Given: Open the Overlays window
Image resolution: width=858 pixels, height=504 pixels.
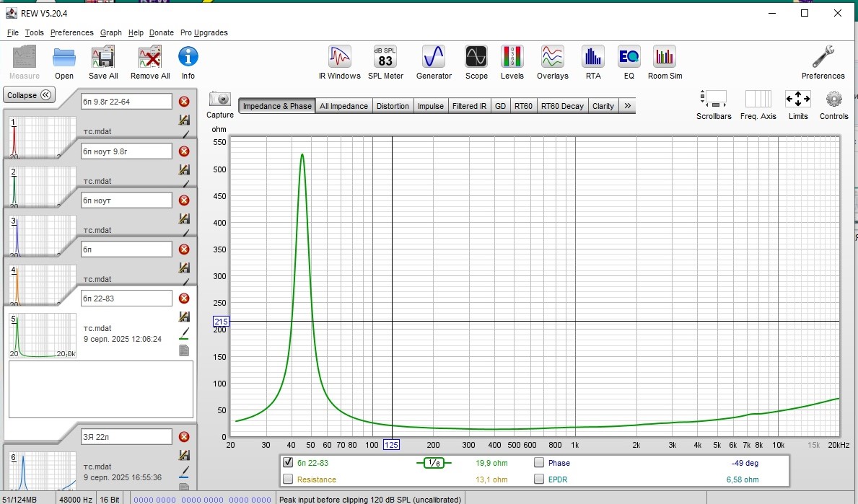Looking at the screenshot, I should 552,57.
